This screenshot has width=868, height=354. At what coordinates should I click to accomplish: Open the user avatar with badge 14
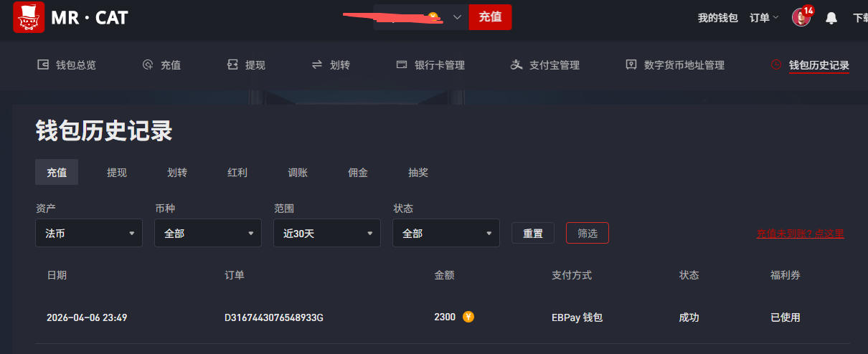click(x=801, y=17)
